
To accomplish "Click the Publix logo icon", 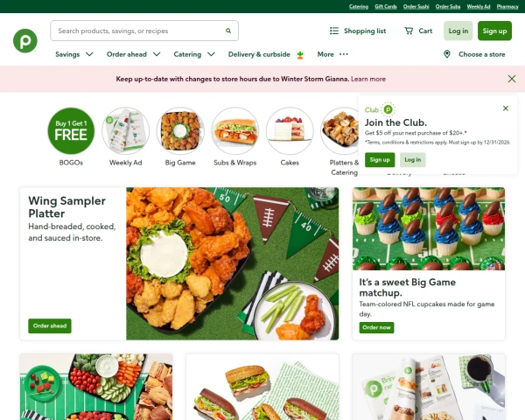I will click(25, 41).
